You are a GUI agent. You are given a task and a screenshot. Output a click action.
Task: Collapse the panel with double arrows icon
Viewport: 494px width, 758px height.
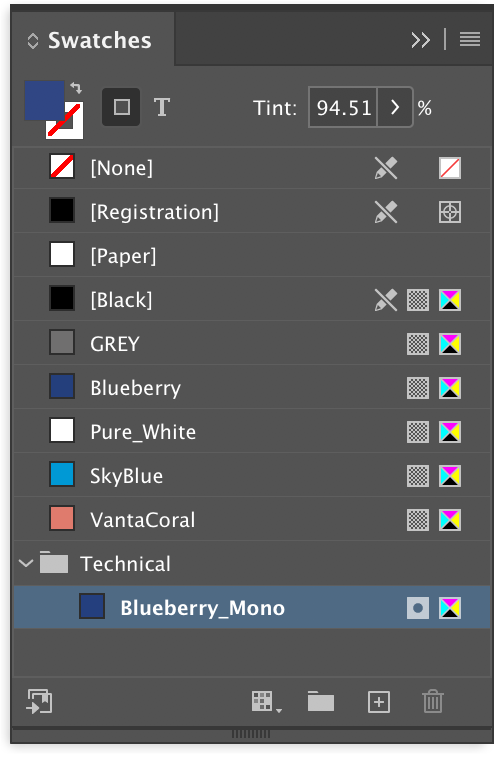click(421, 40)
